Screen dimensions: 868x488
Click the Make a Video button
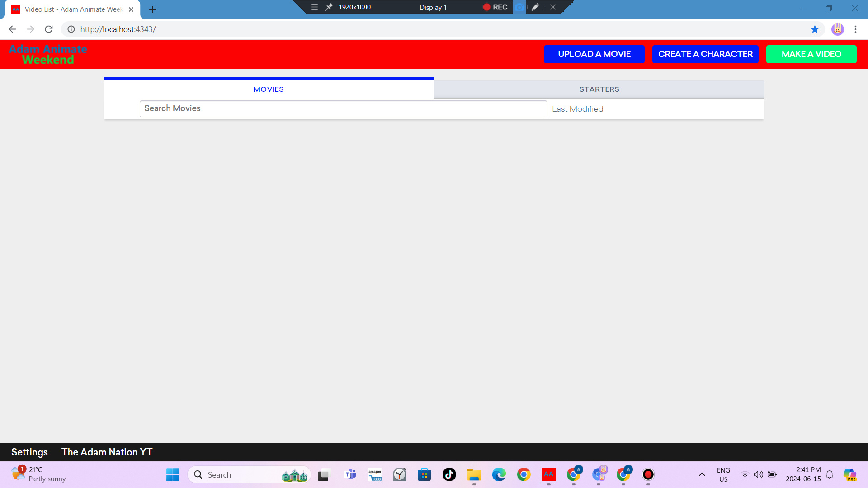[x=811, y=54]
